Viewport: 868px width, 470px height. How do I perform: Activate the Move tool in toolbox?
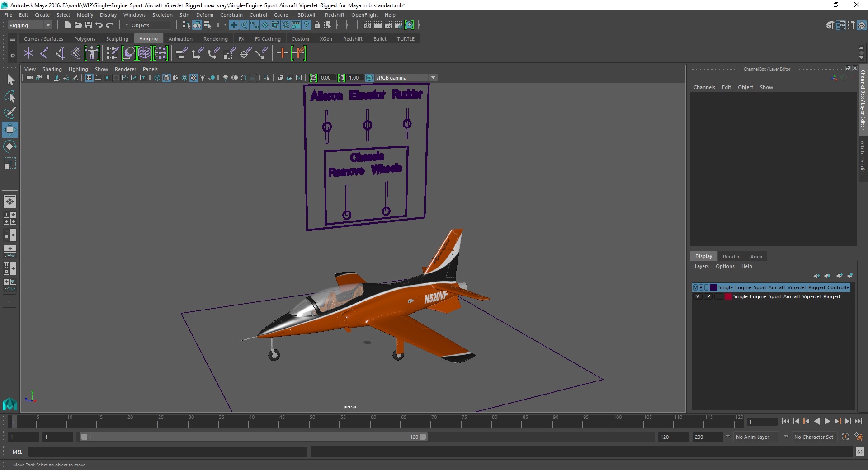[x=10, y=130]
